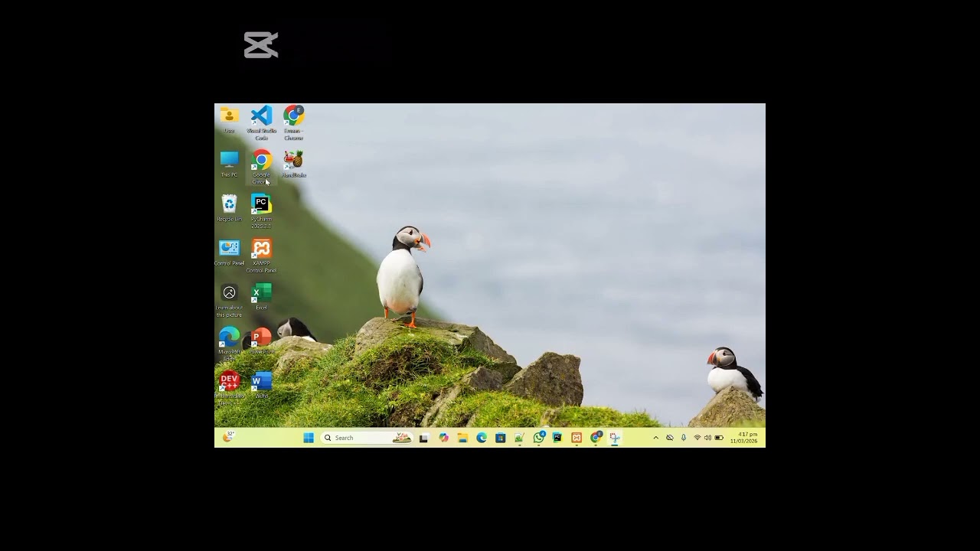The width and height of the screenshot is (980, 551).
Task: Switch to XAMPP on the taskbar
Action: [x=577, y=438]
